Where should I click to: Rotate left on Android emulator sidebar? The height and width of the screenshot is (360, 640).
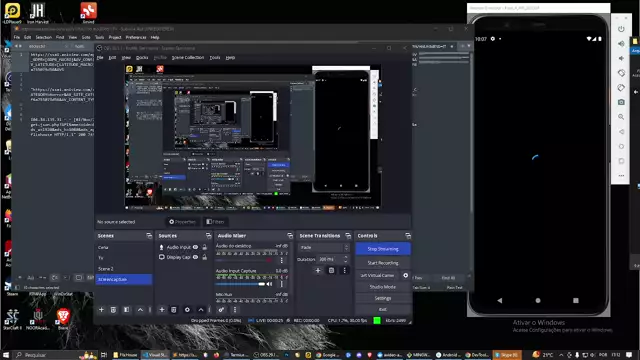pyautogui.click(x=621, y=73)
